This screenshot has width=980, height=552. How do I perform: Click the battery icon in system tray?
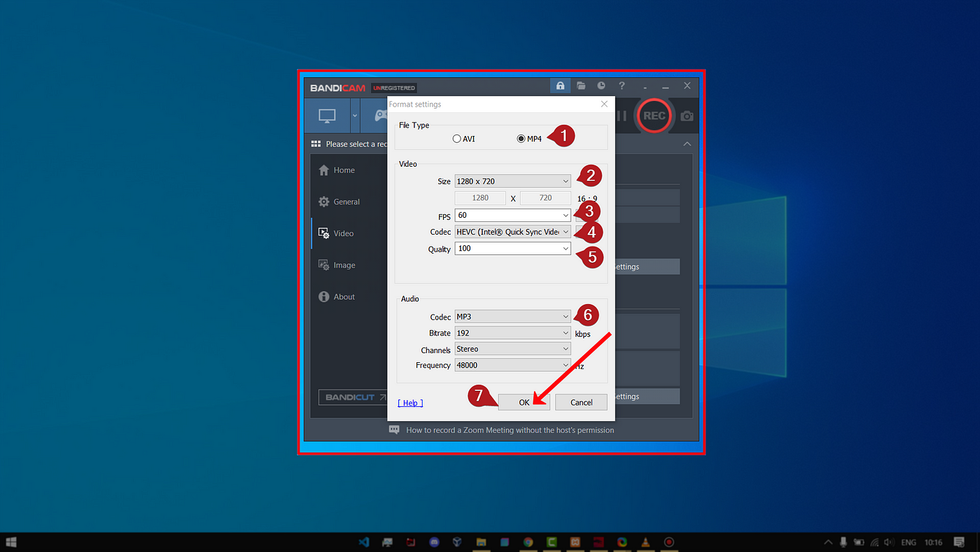point(859,542)
